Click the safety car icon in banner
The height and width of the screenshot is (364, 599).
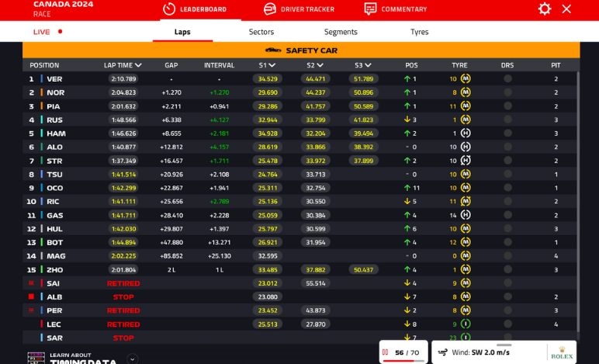(x=272, y=50)
